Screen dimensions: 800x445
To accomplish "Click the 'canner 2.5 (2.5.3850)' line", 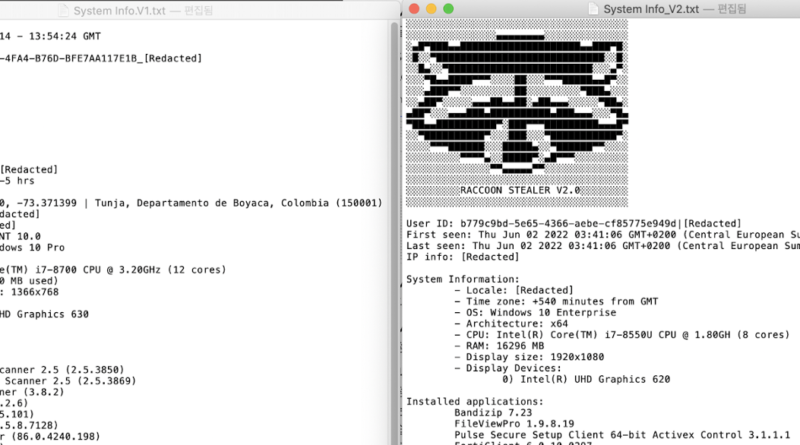I will pyautogui.click(x=62, y=370).
